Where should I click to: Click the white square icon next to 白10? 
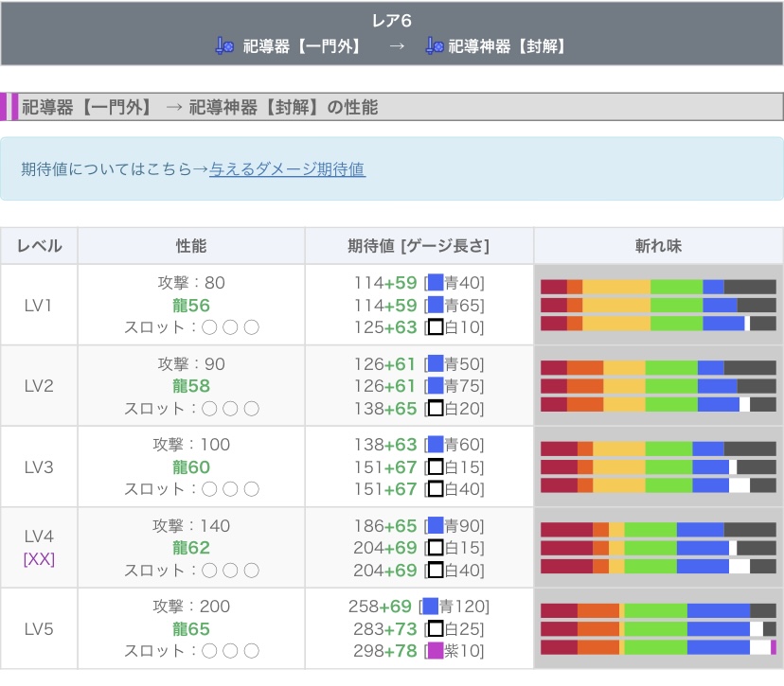pos(436,327)
